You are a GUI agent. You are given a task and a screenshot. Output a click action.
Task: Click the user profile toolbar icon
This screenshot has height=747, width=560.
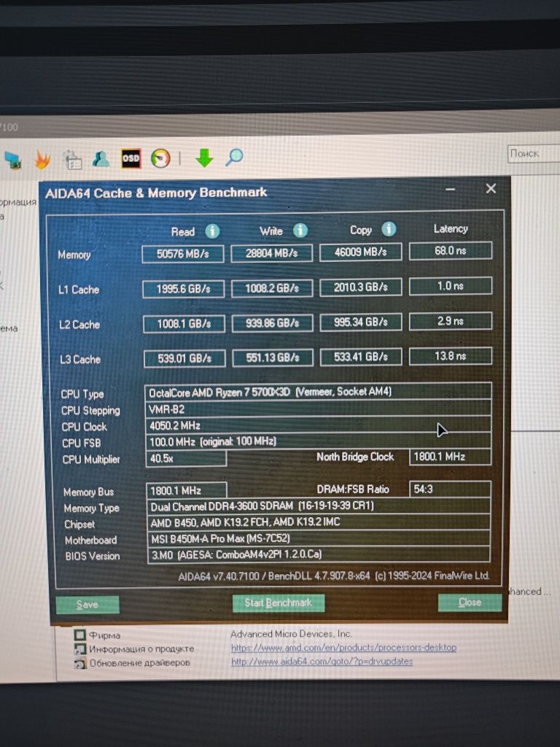tap(101, 158)
